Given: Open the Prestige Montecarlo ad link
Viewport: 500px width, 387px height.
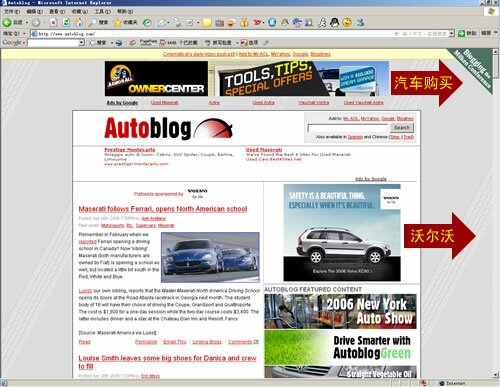Looking at the screenshot, I should coord(129,150).
